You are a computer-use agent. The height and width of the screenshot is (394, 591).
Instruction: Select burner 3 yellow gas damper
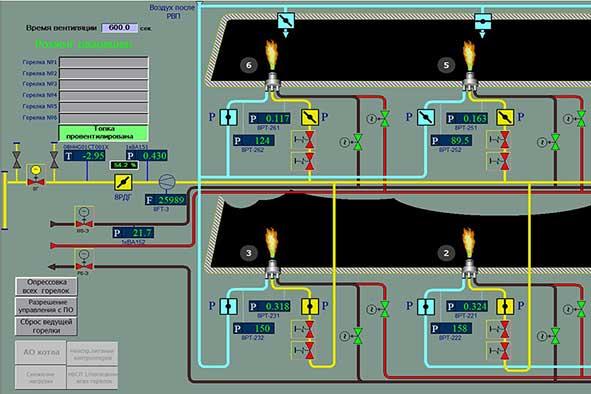pos(310,307)
